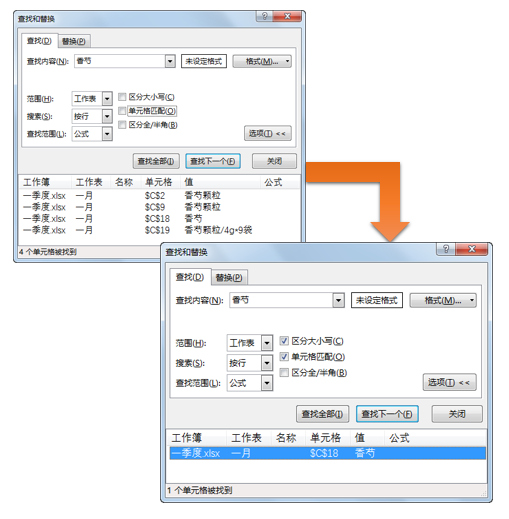Sort by 名称 column header in lower dialog
509x519 pixels.
pyautogui.click(x=288, y=438)
